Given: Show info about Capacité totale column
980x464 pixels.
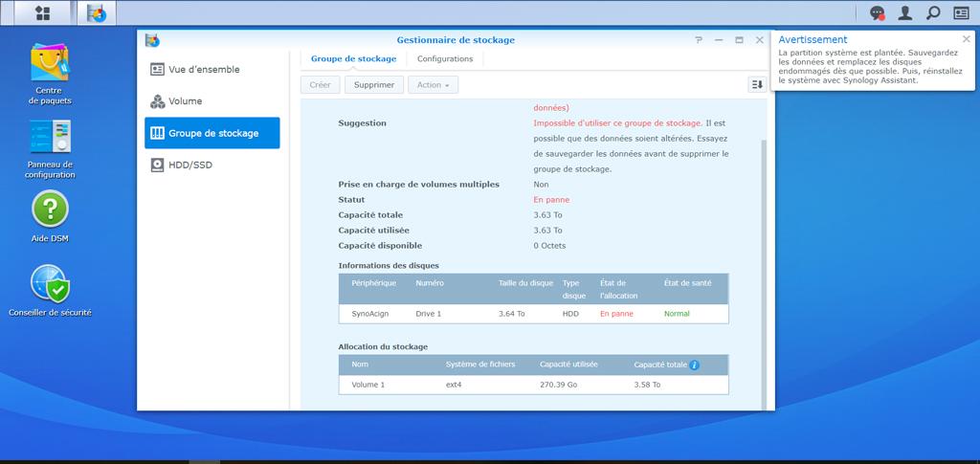Looking at the screenshot, I should [x=695, y=365].
